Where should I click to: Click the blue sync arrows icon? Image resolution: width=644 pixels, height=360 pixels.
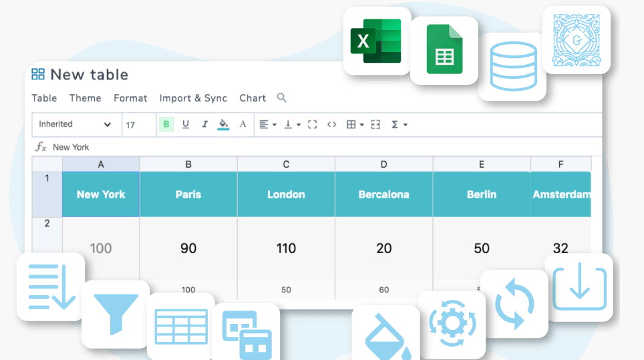tap(514, 304)
